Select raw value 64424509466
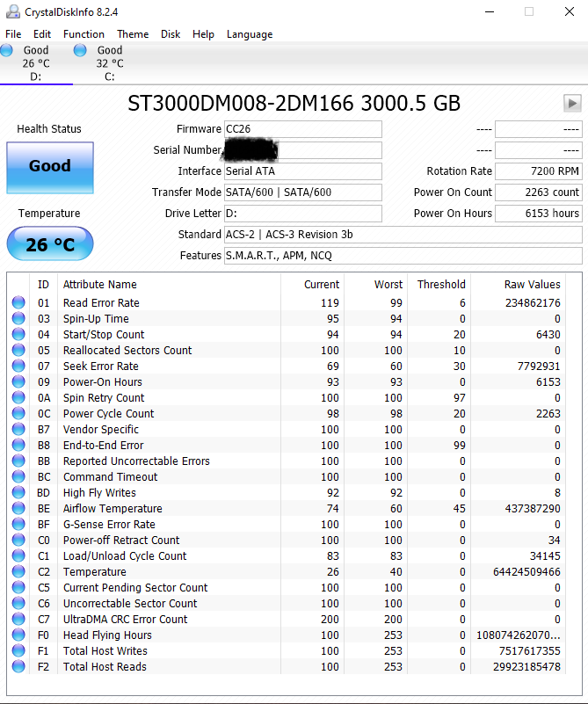 click(x=526, y=572)
